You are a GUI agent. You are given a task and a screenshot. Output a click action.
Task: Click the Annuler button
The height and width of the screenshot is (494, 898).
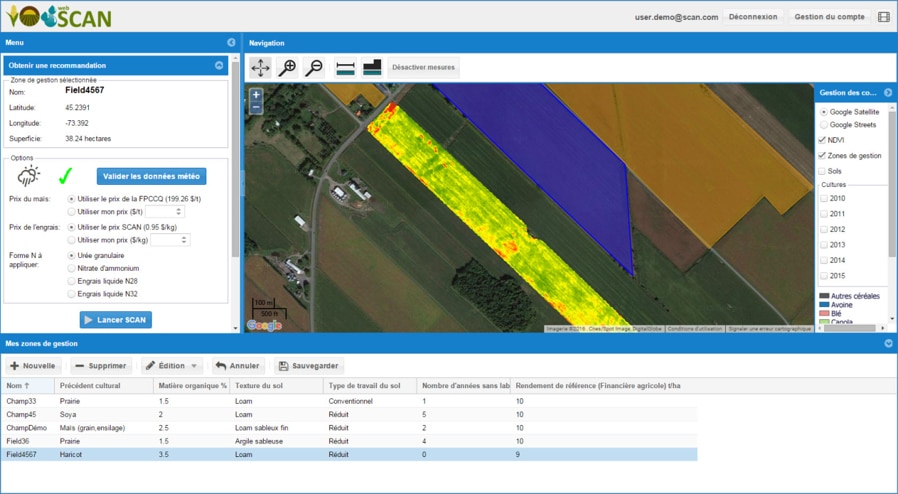238,366
